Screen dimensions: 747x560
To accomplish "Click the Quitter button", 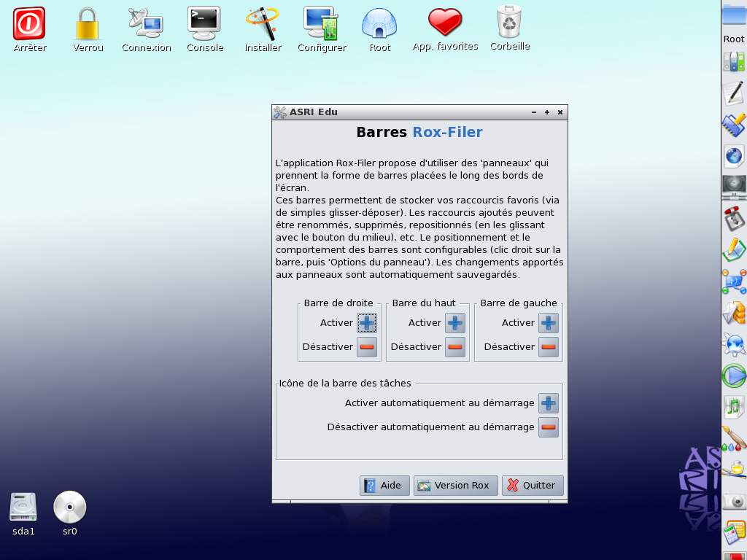I will [x=533, y=485].
